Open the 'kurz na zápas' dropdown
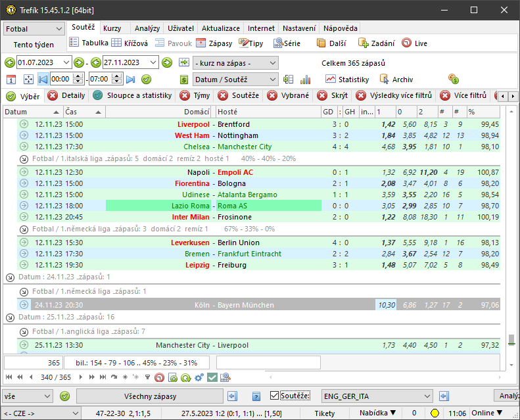Image resolution: width=520 pixels, height=420 pixels. [235, 63]
